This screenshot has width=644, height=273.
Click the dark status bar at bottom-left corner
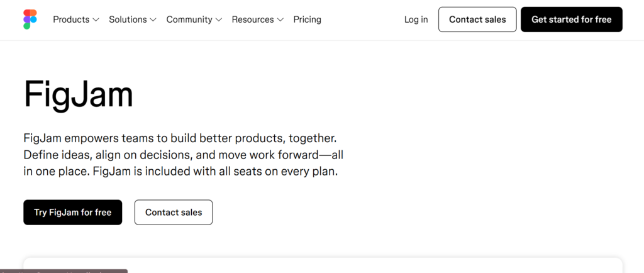pyautogui.click(x=63, y=271)
